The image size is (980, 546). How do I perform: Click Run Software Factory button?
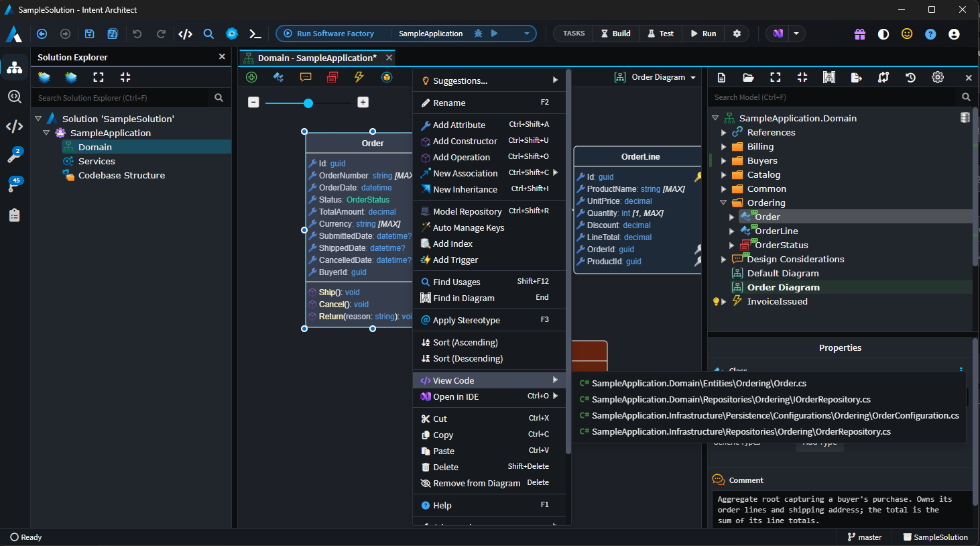(328, 34)
